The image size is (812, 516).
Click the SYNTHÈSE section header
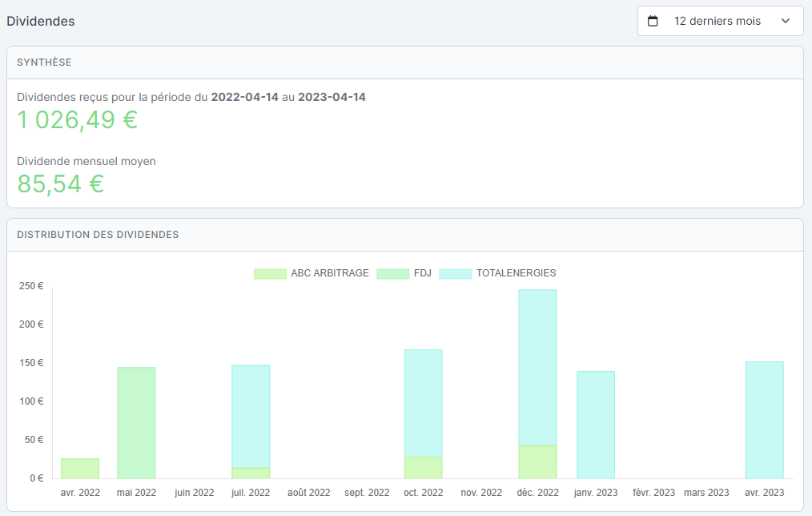[x=44, y=62]
